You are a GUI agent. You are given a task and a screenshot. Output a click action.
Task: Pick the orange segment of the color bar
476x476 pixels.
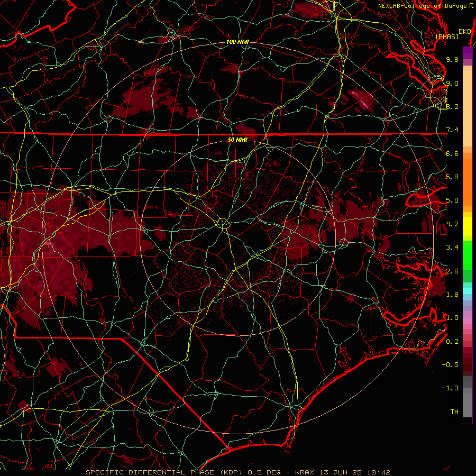click(467, 180)
